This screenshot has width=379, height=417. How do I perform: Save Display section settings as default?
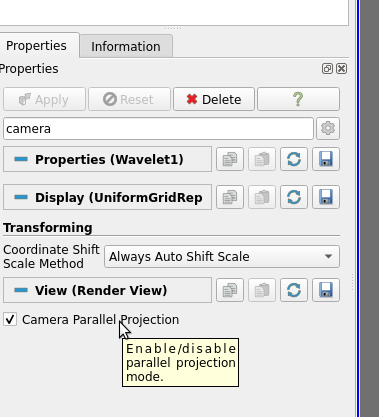(x=326, y=197)
